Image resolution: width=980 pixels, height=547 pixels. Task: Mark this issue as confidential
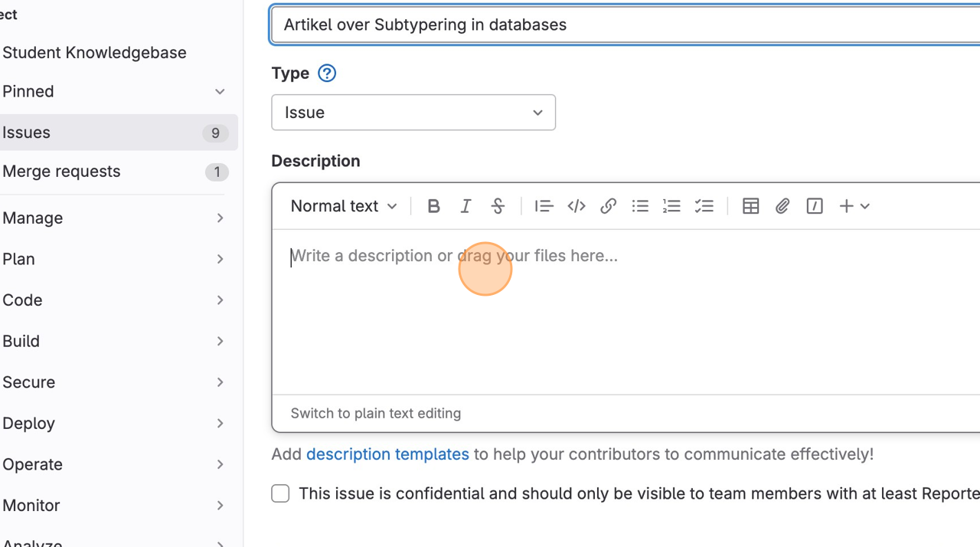(x=280, y=493)
